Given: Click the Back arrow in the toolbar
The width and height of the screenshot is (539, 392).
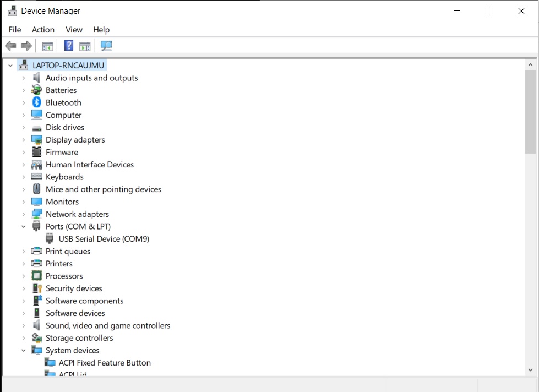Looking at the screenshot, I should 10,46.
